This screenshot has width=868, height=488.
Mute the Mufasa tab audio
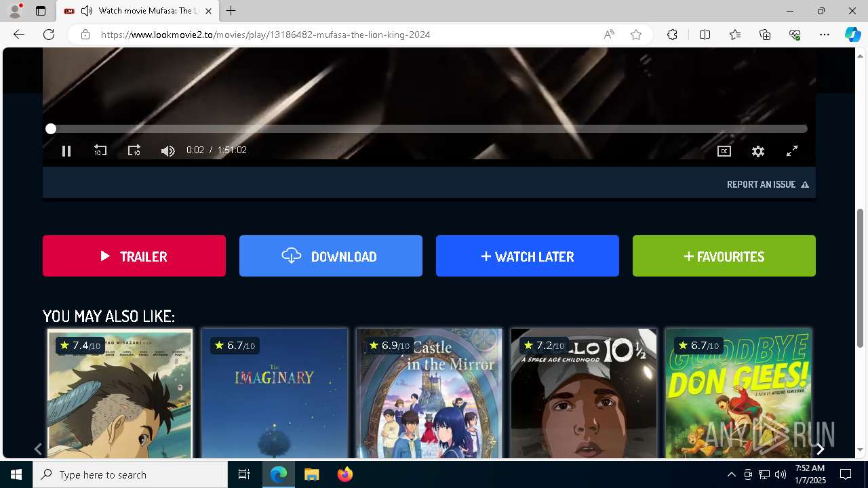pos(87,11)
